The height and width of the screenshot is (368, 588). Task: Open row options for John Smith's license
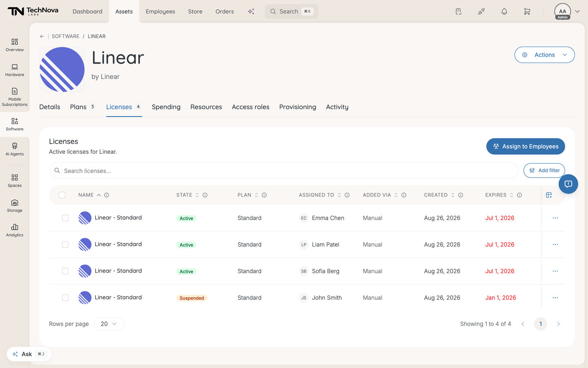(x=555, y=298)
